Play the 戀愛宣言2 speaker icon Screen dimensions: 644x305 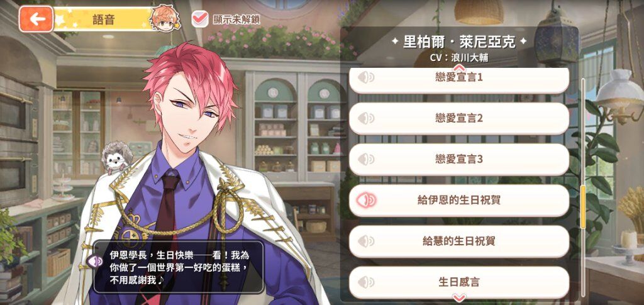coord(366,118)
